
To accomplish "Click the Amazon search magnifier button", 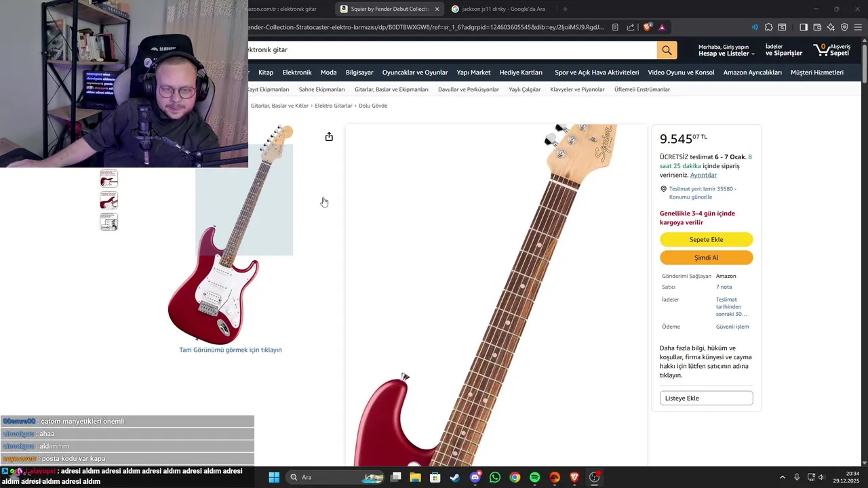I will coord(667,50).
